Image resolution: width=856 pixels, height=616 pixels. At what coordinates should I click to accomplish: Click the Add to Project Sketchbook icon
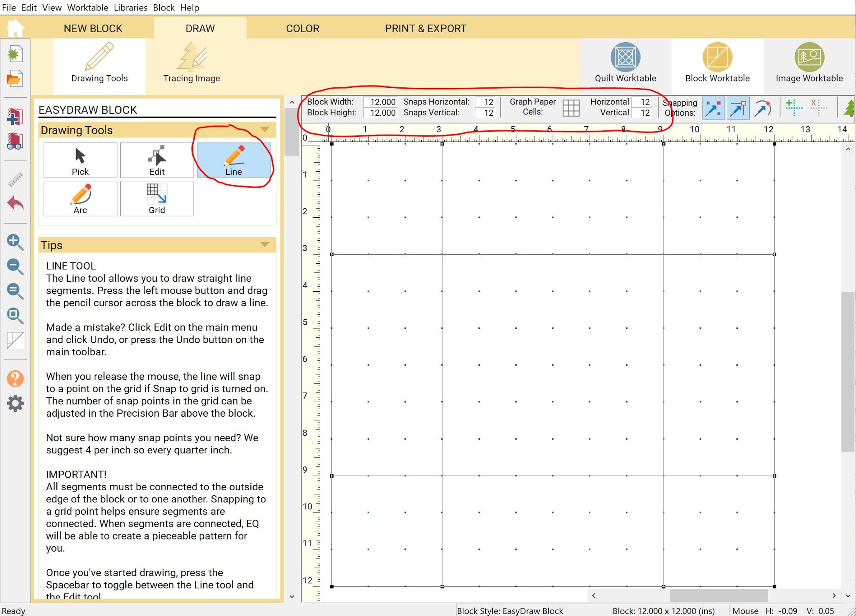click(x=15, y=116)
